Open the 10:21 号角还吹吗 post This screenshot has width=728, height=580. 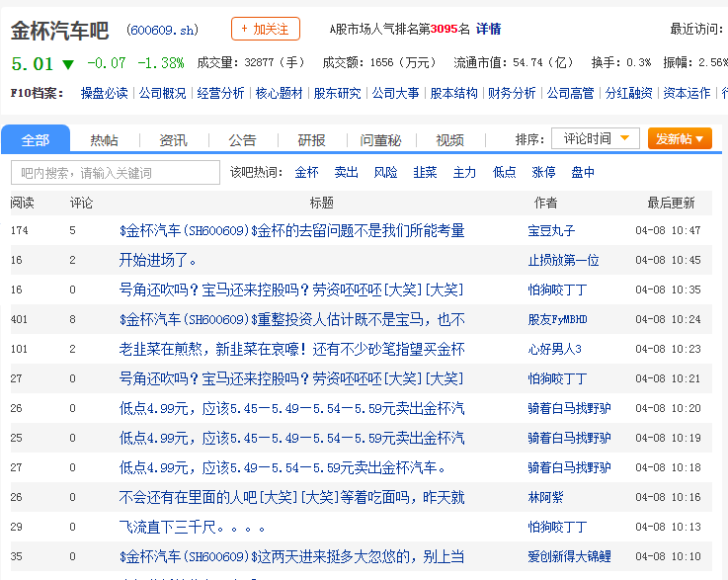tap(291, 379)
